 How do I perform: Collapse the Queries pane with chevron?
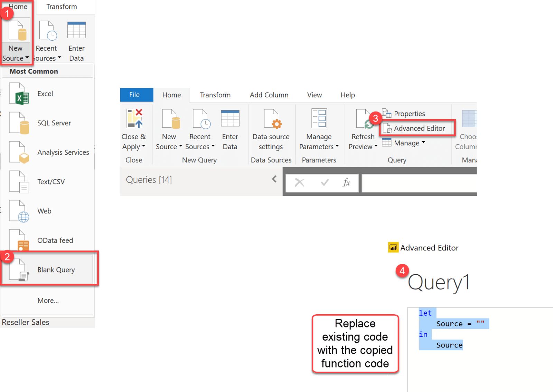tap(274, 179)
